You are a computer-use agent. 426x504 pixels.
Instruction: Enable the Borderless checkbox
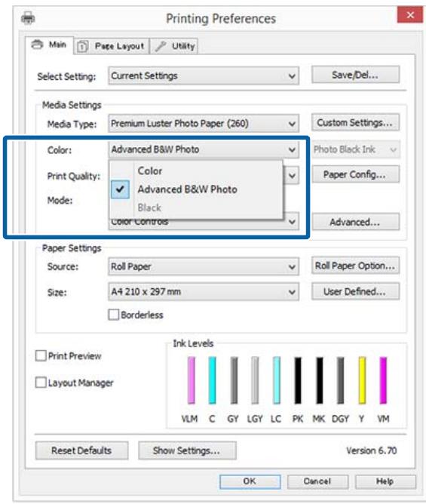(x=114, y=315)
